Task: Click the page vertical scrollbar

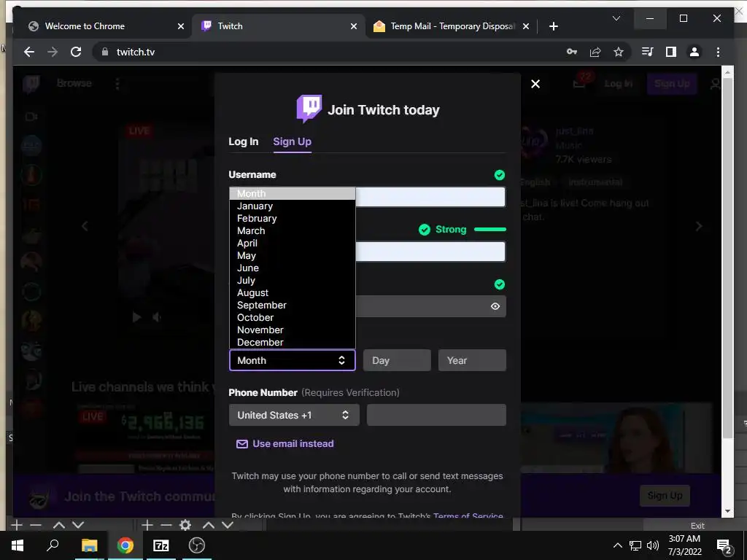Action: [727, 257]
